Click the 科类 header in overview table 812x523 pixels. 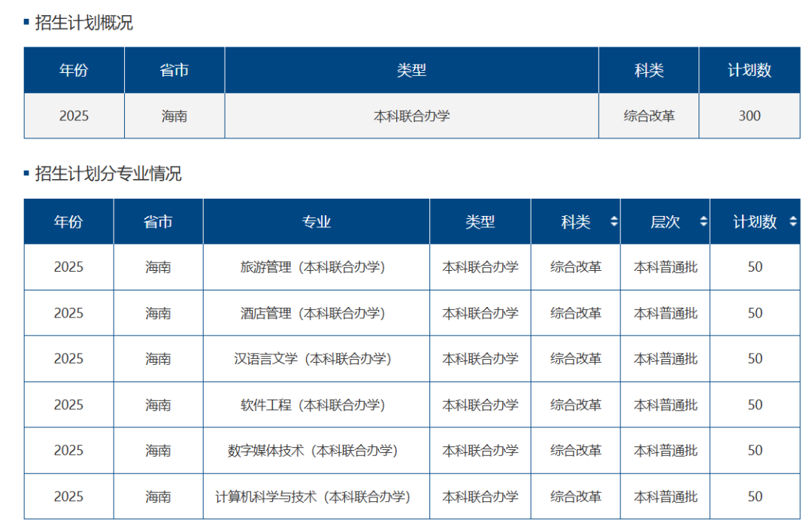pos(649,70)
